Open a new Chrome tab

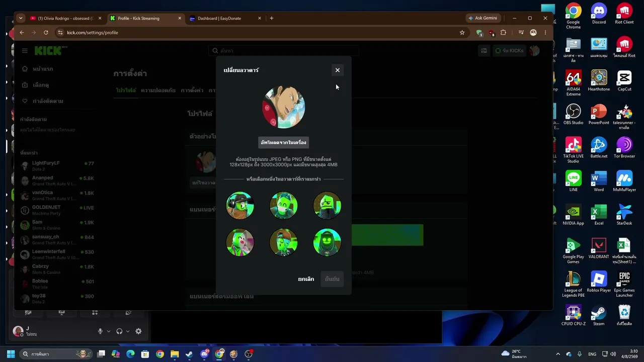(x=272, y=18)
